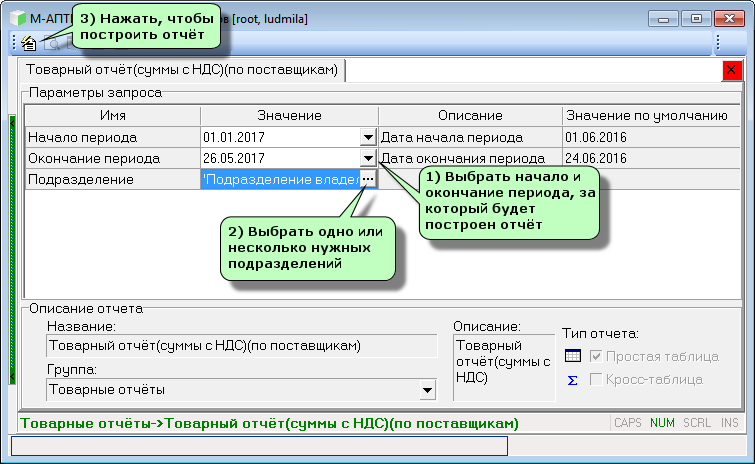This screenshot has width=755, height=464.
Task: Click the Дата окончания периода description cell
Action: (470, 158)
